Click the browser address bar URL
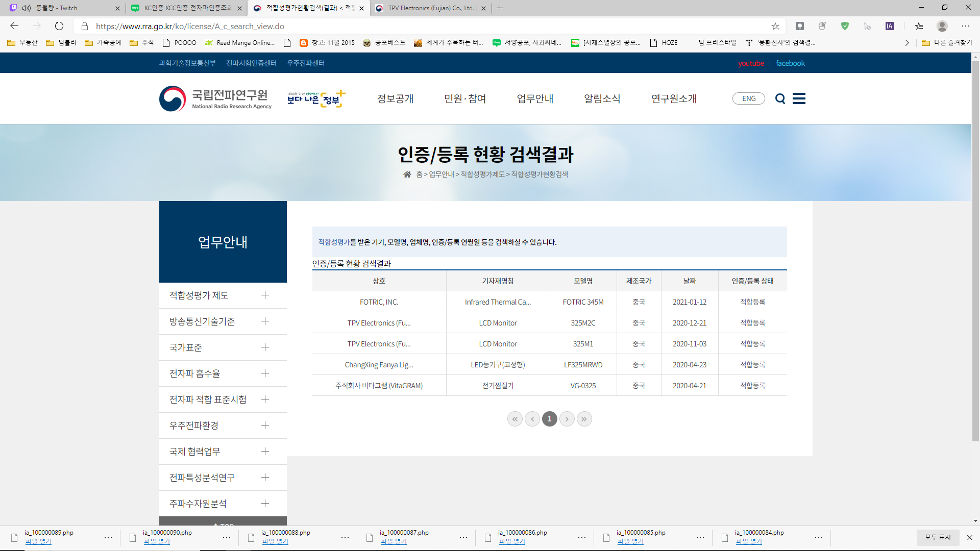Viewport: 980px width, 551px height. [x=190, y=26]
